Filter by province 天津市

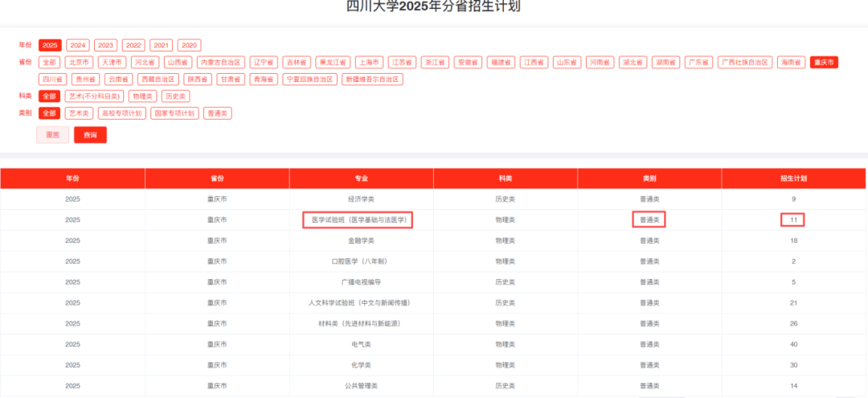click(x=113, y=63)
